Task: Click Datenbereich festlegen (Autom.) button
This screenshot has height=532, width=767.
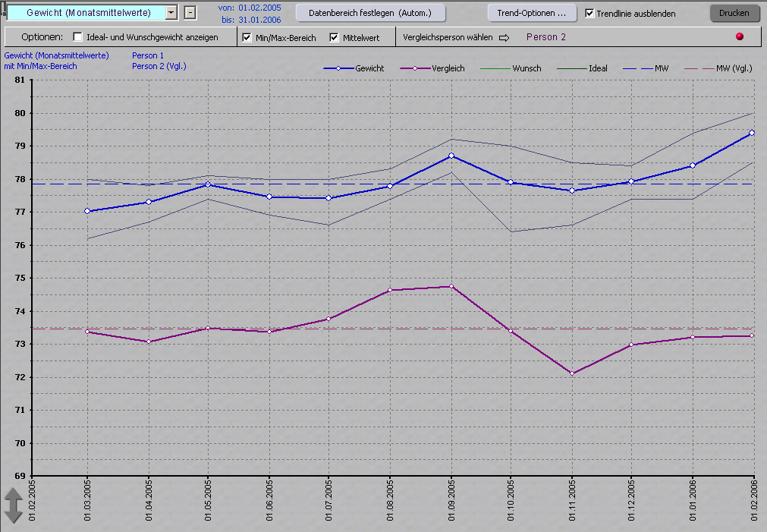Action: [x=370, y=13]
